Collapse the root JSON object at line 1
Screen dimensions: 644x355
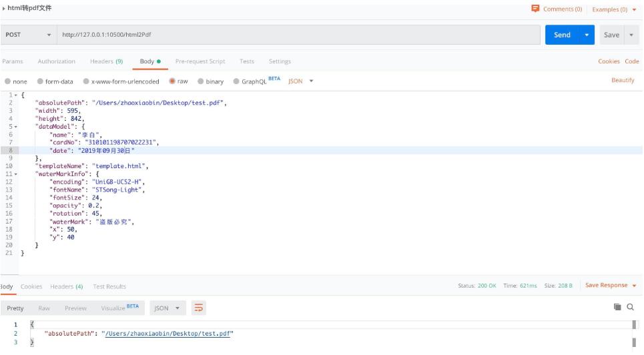pyautogui.click(x=15, y=95)
